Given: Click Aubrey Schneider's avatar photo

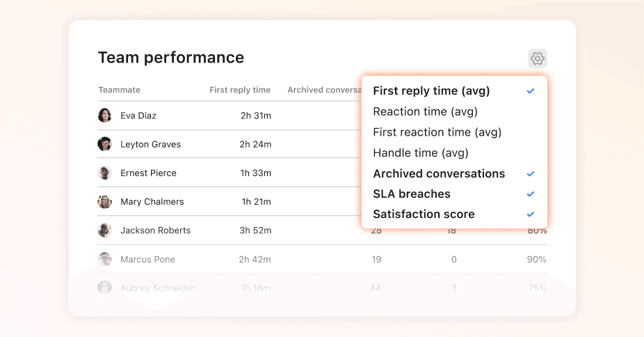Looking at the screenshot, I should pyautogui.click(x=105, y=288).
